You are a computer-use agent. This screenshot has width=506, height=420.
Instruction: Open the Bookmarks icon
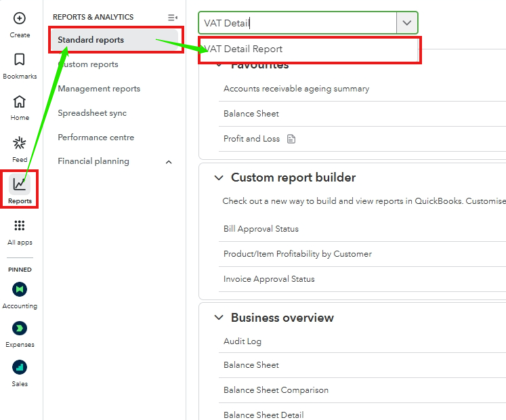pos(20,60)
